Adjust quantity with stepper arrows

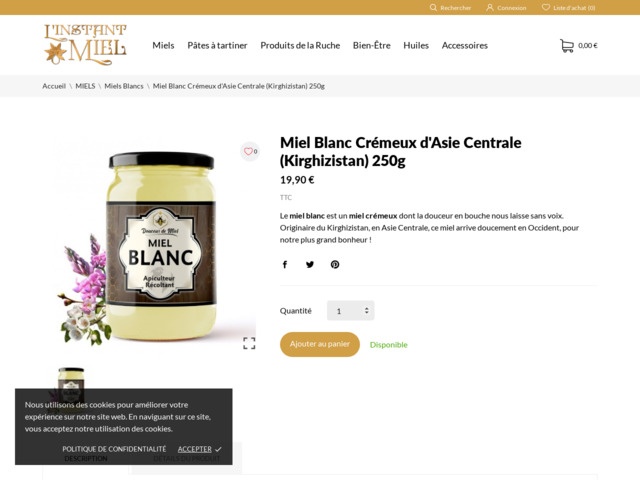[x=367, y=311]
